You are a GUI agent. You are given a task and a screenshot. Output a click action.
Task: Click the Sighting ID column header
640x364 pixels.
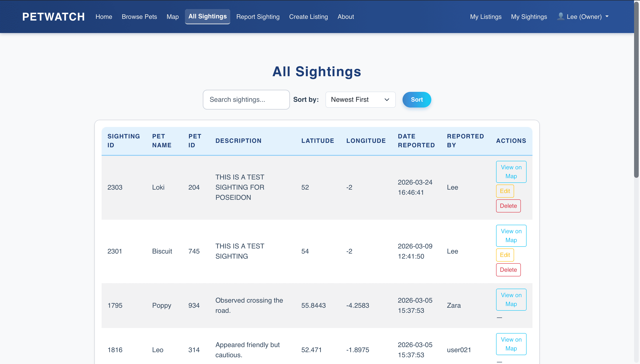point(124,141)
